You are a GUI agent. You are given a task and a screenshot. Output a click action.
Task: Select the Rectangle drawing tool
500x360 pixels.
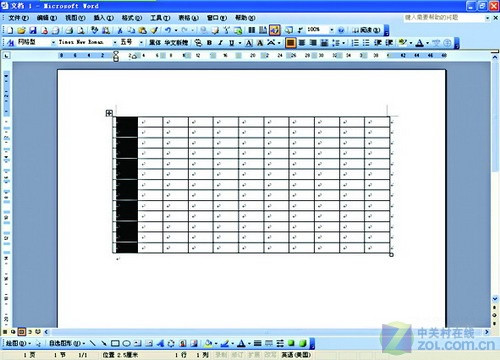(x=115, y=343)
